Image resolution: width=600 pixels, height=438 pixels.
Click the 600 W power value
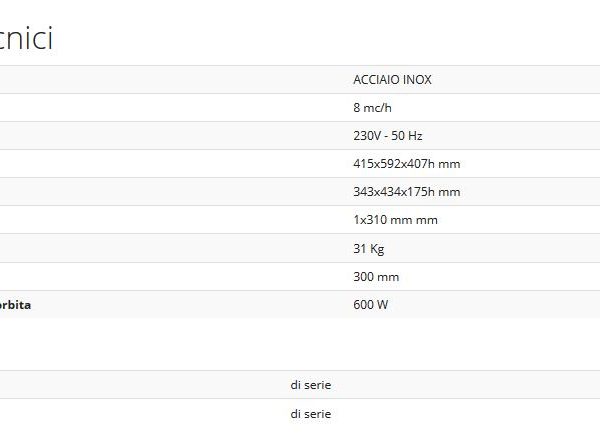[370, 304]
